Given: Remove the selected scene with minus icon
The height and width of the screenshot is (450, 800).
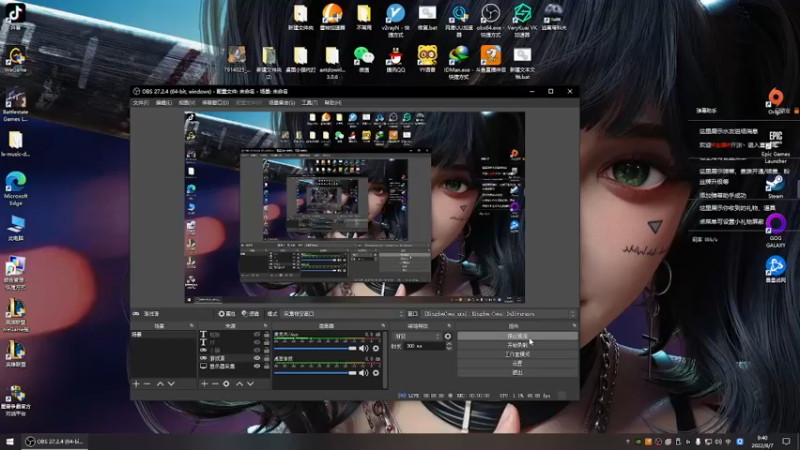Looking at the screenshot, I should tap(147, 384).
